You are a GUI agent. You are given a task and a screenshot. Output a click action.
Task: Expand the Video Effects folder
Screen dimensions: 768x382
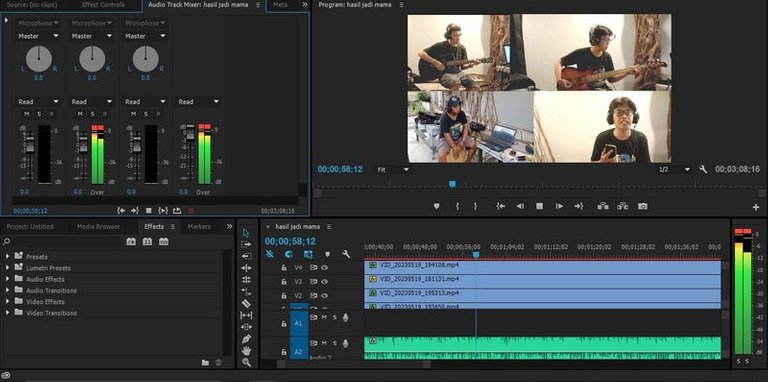7,301
